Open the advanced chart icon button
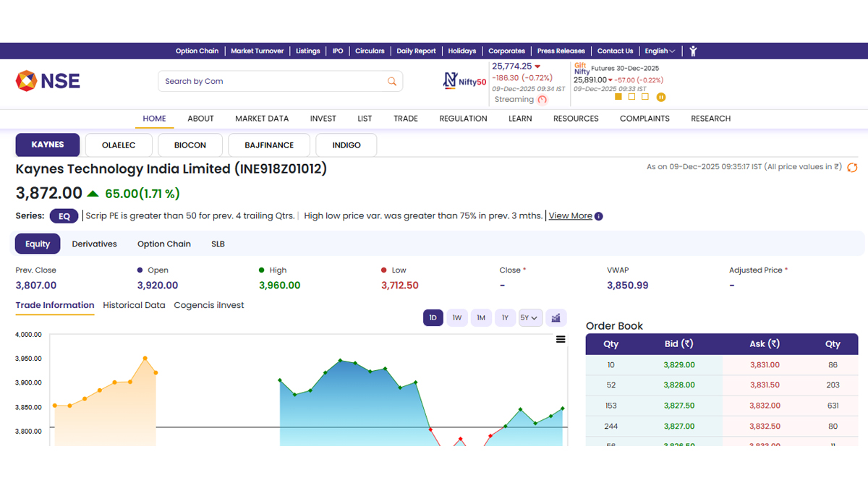The width and height of the screenshot is (868, 488). pyautogui.click(x=556, y=317)
